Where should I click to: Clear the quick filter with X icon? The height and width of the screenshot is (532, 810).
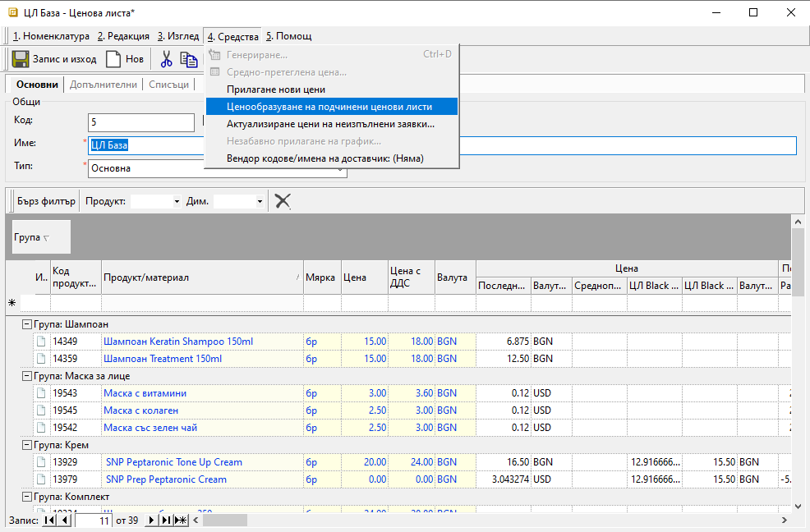tap(283, 201)
